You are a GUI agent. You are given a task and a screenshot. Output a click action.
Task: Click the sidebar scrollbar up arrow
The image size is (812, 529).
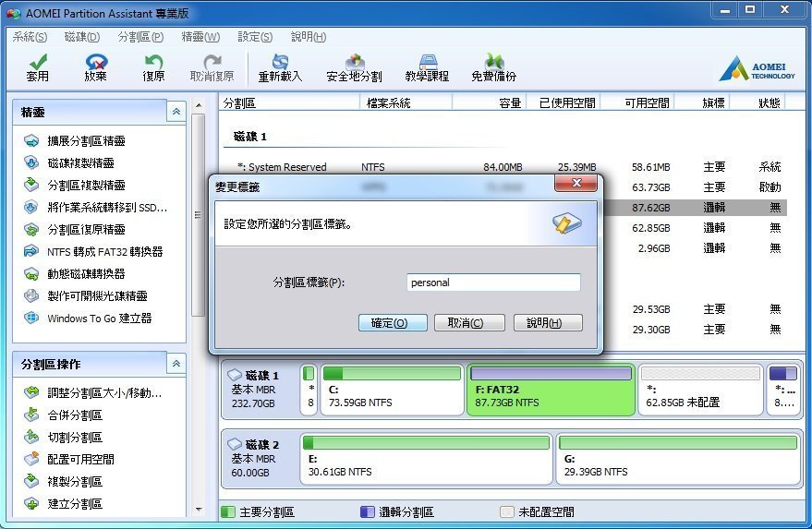(x=199, y=105)
